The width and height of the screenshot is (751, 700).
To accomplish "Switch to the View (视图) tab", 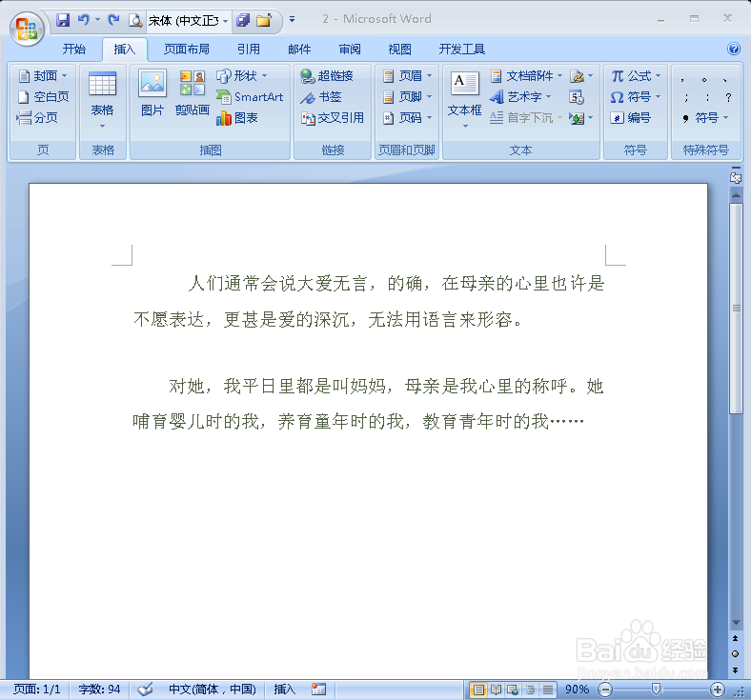I will click(x=400, y=49).
